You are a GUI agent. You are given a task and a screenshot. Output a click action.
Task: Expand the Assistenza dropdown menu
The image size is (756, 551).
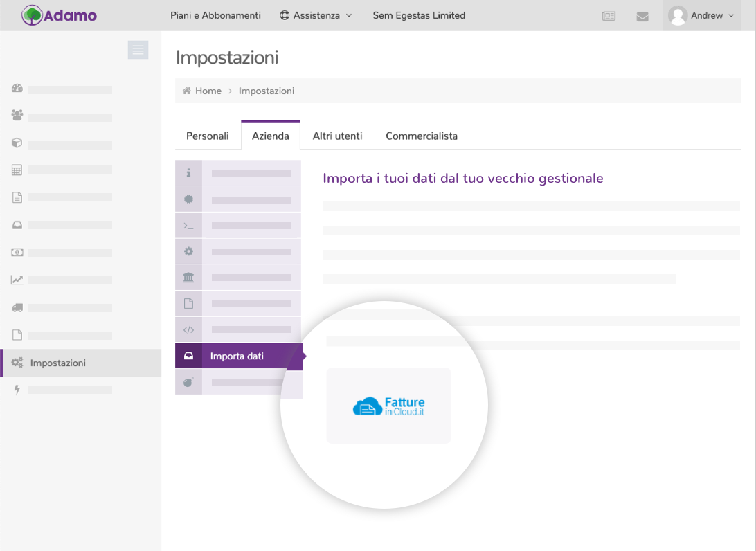coord(316,15)
